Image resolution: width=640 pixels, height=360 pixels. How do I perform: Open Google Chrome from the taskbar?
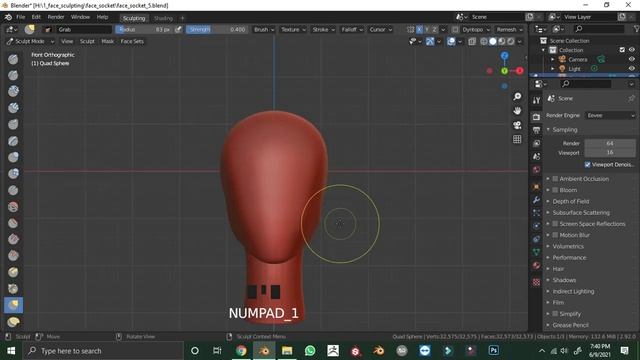pyautogui.click(x=241, y=351)
